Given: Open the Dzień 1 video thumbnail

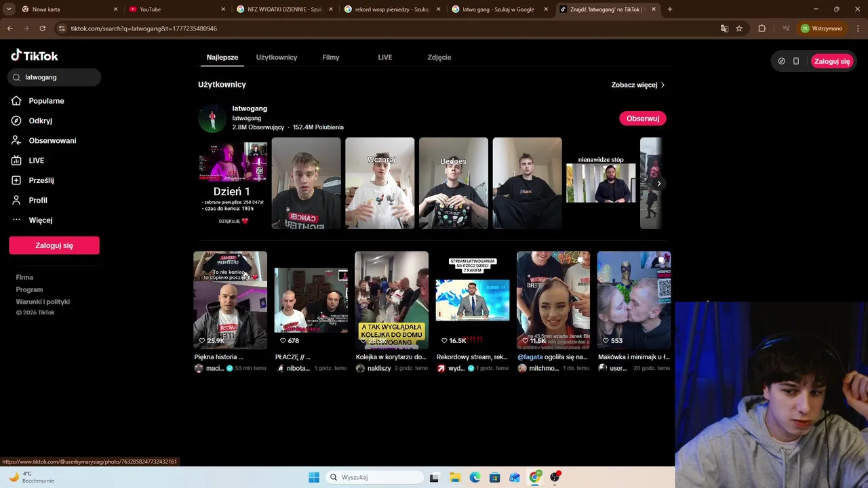Looking at the screenshot, I should tap(233, 184).
